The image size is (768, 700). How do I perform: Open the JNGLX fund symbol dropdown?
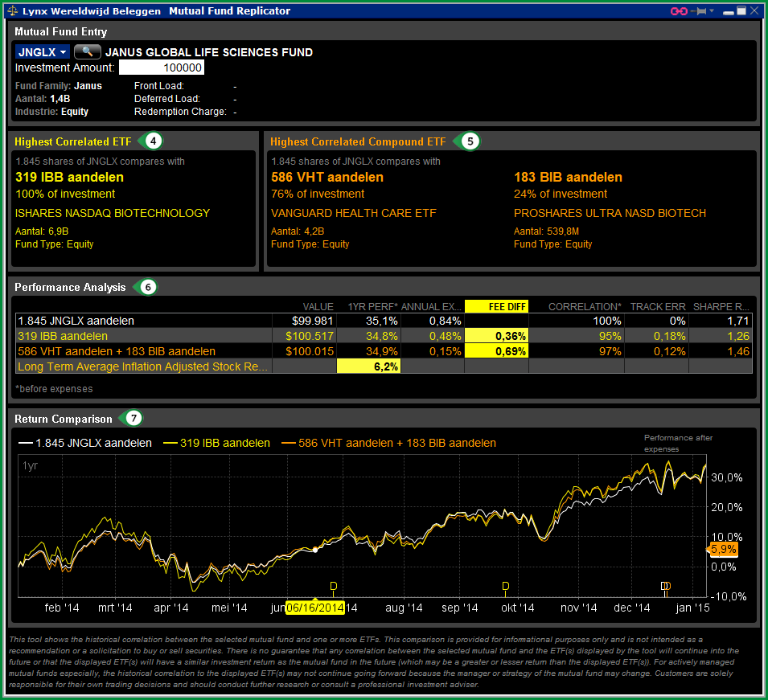[x=43, y=52]
